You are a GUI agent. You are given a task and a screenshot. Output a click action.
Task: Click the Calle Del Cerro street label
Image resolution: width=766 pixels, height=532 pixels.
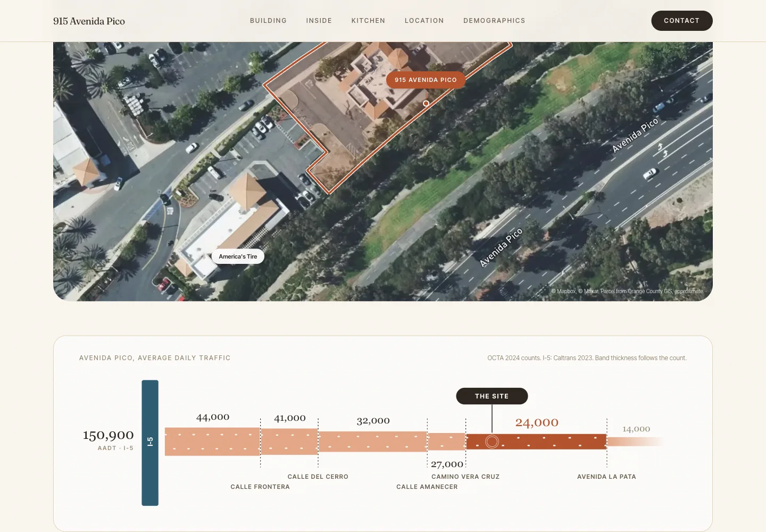tap(318, 477)
